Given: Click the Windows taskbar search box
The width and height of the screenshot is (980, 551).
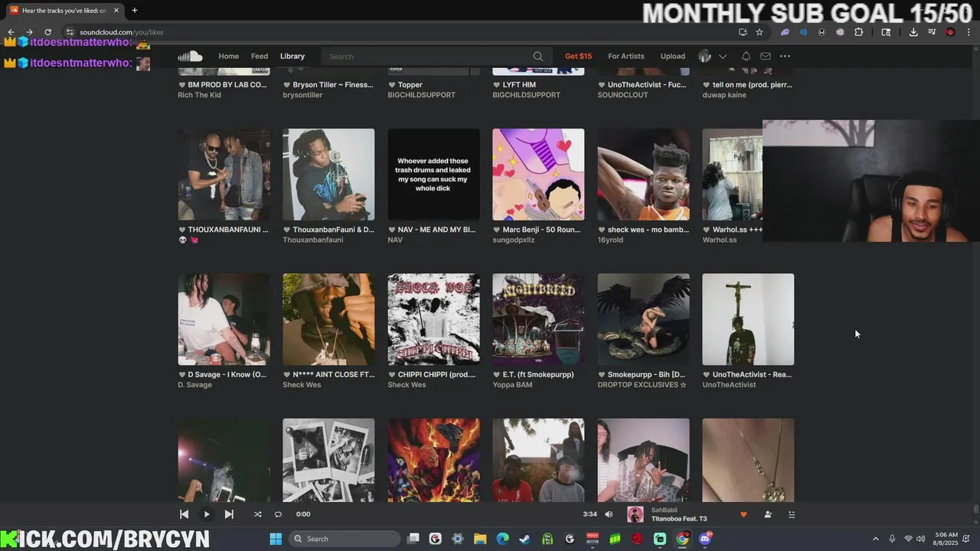Looking at the screenshot, I should (x=345, y=539).
